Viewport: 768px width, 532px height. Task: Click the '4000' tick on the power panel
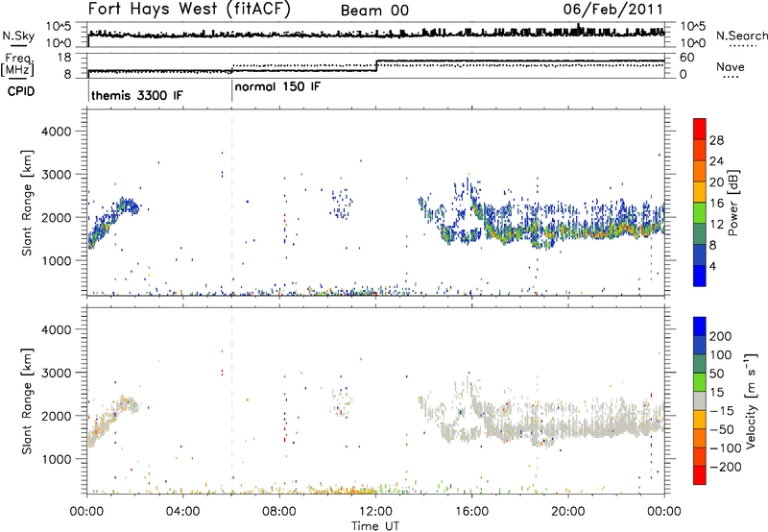coord(56,132)
